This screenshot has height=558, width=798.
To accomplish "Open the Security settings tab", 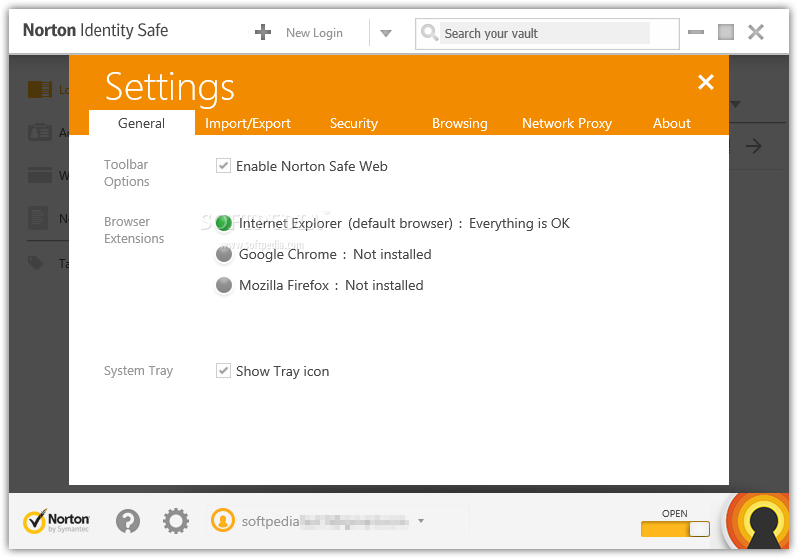I will tap(354, 123).
